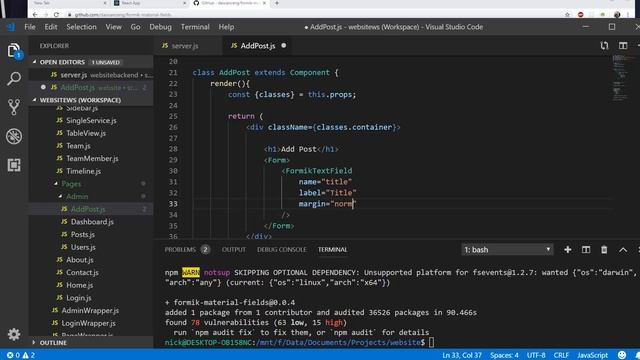The width and height of the screenshot is (640, 360).
Task: Open SingleService.js in the explorer
Action: (91, 120)
